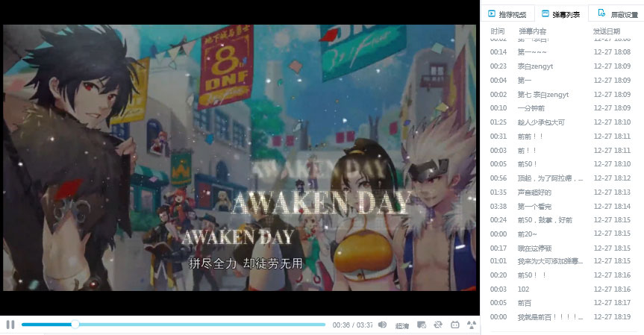
Task: Sort danmaku by 时间 column header
Action: [x=498, y=31]
